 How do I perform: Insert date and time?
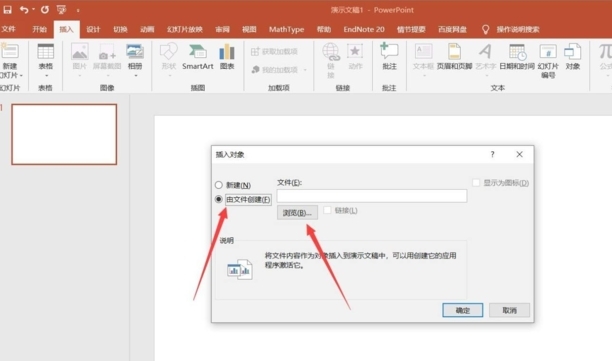click(x=517, y=57)
